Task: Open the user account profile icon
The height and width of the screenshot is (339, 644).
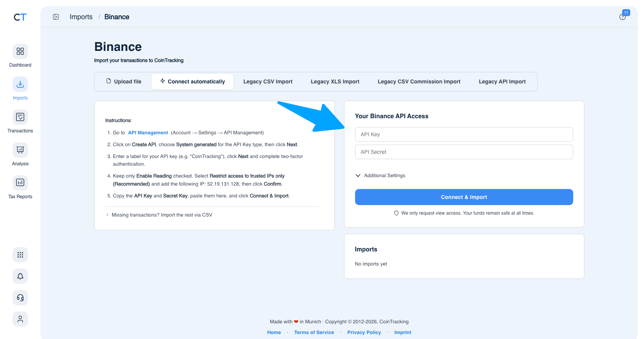Action: pos(20,319)
